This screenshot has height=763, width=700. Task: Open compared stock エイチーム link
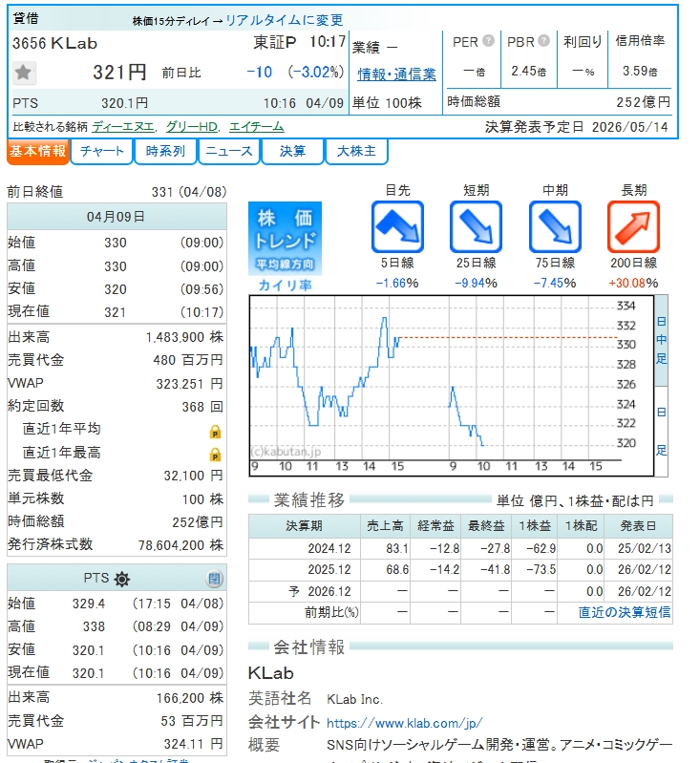(x=256, y=127)
